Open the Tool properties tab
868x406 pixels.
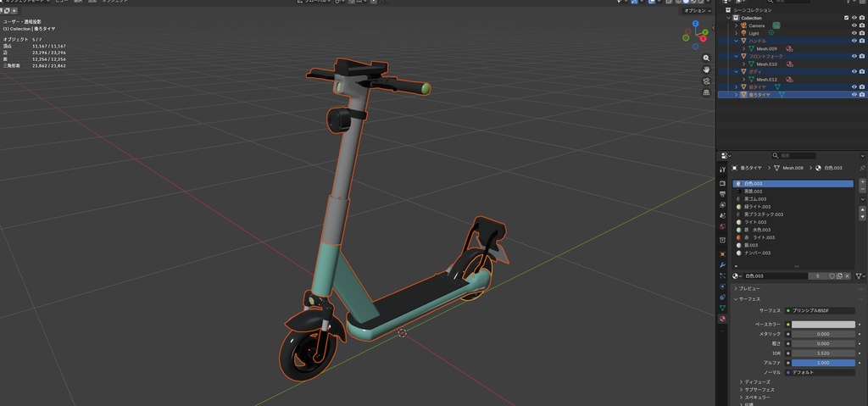click(722, 170)
